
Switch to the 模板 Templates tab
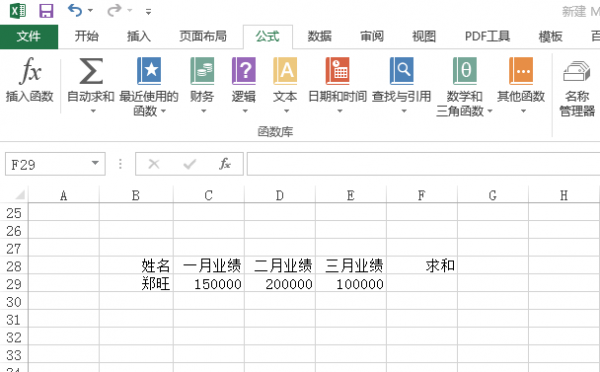point(551,36)
